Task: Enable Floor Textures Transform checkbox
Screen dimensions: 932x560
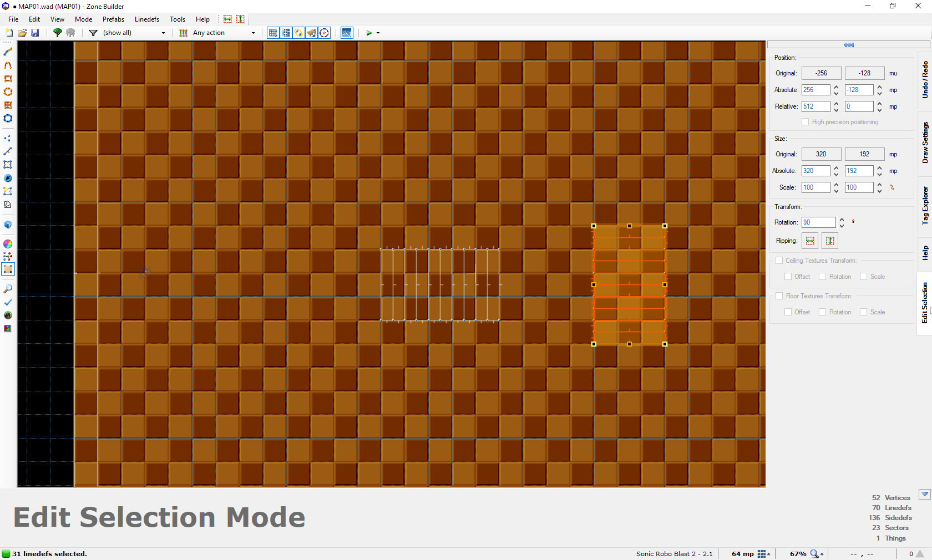Action: coord(779,296)
